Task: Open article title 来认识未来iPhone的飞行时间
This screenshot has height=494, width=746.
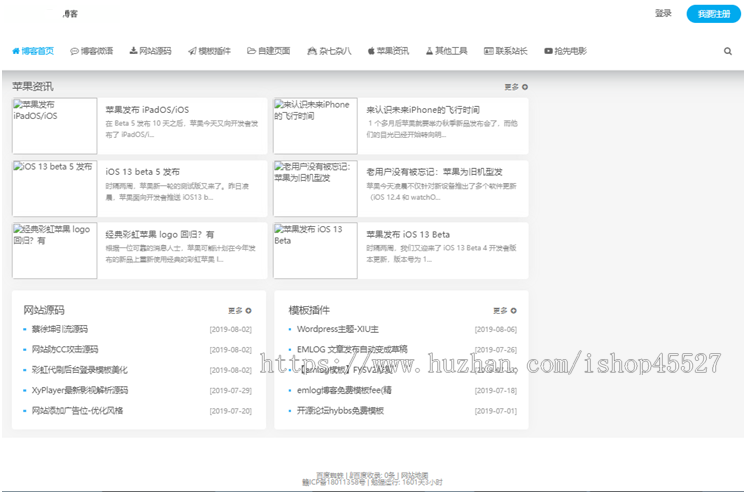Action: tap(422, 110)
